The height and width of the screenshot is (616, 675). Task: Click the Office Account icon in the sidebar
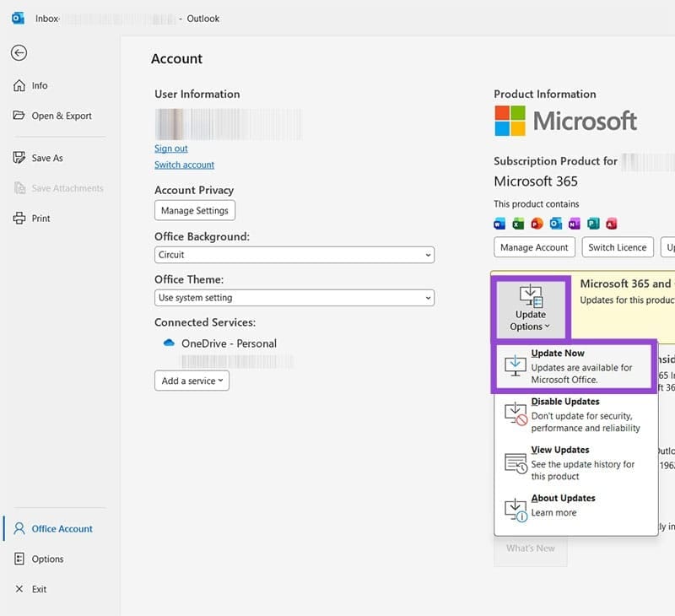pos(19,528)
